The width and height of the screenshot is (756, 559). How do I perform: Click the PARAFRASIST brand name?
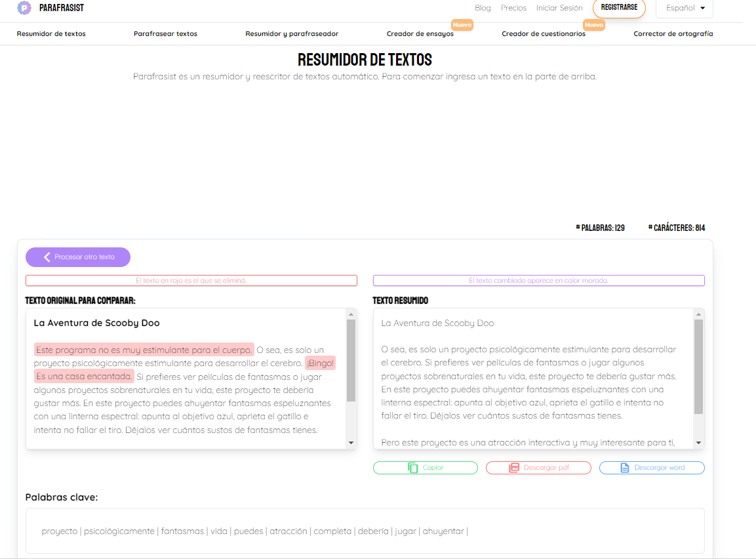pyautogui.click(x=62, y=8)
